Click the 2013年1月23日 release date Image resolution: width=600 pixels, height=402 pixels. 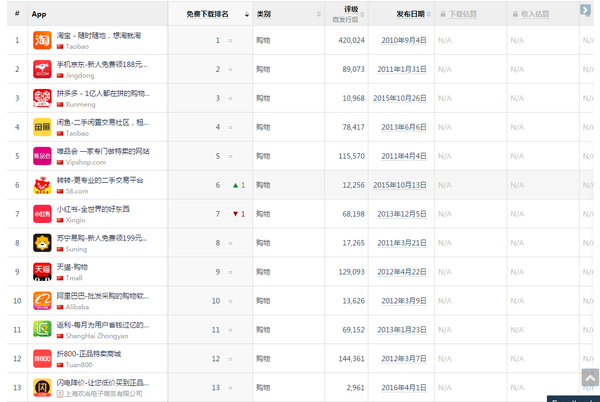click(x=402, y=330)
